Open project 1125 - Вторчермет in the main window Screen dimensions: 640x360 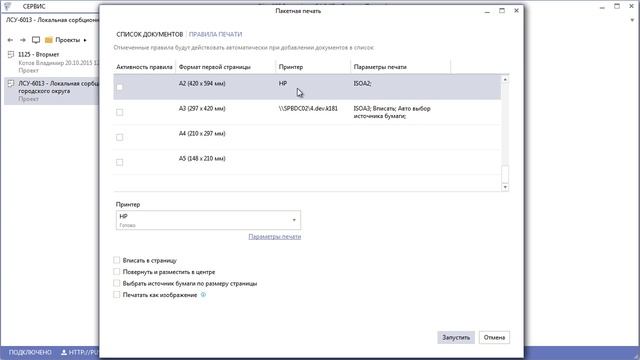click(x=51, y=62)
